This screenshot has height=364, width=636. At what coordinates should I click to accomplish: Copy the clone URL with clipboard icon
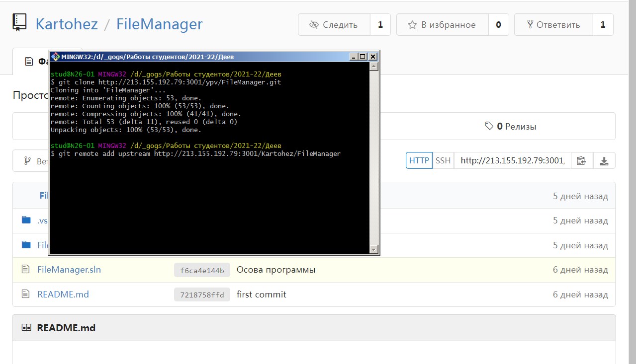pos(581,160)
